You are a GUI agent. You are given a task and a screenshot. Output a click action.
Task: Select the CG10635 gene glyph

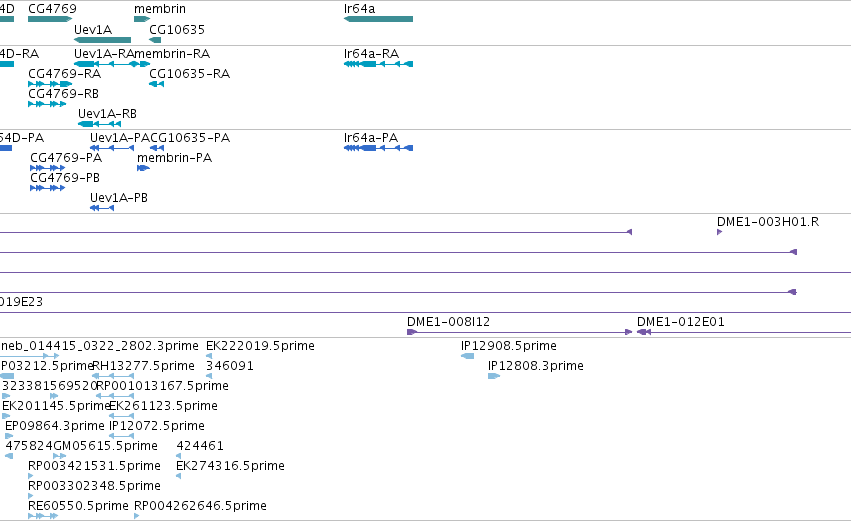(x=155, y=40)
